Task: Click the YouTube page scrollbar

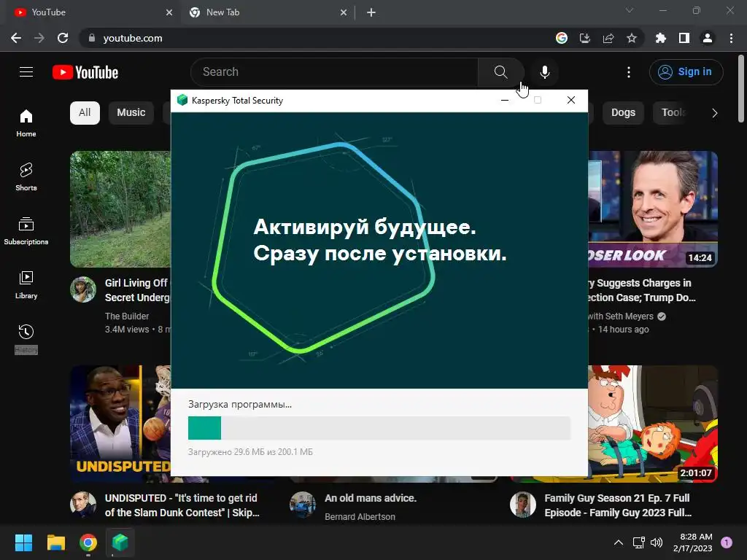Action: [741, 90]
